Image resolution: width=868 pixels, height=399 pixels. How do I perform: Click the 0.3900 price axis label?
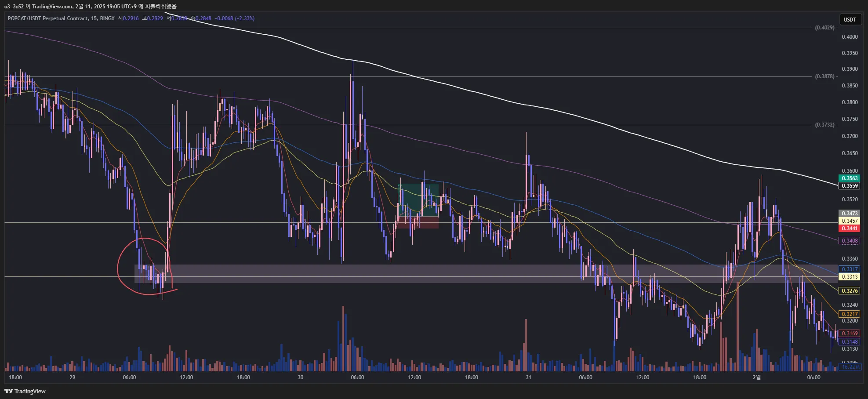click(x=850, y=69)
